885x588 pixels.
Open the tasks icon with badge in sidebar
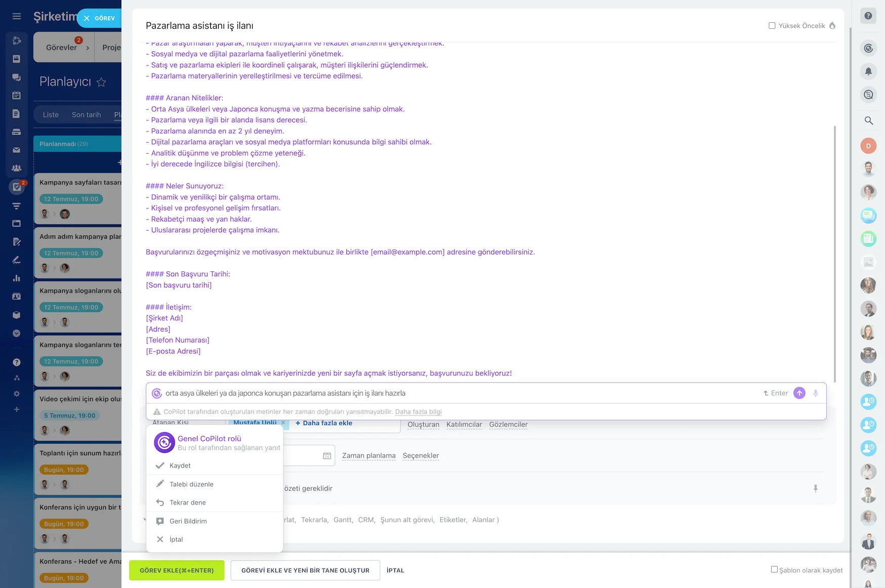coord(17,187)
